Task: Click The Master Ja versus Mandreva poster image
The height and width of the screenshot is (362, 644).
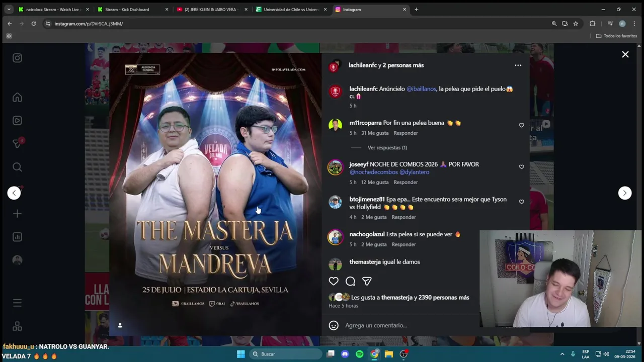Action: pos(215,194)
